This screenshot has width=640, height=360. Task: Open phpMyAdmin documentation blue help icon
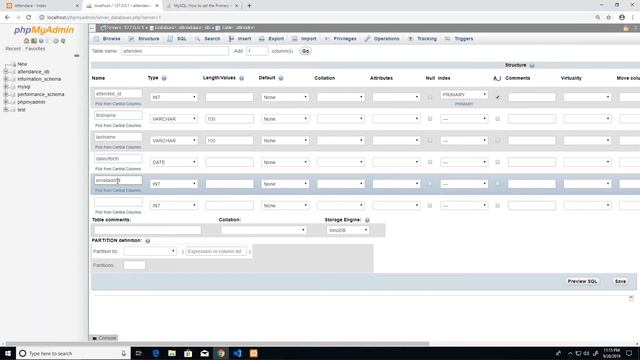[41, 41]
